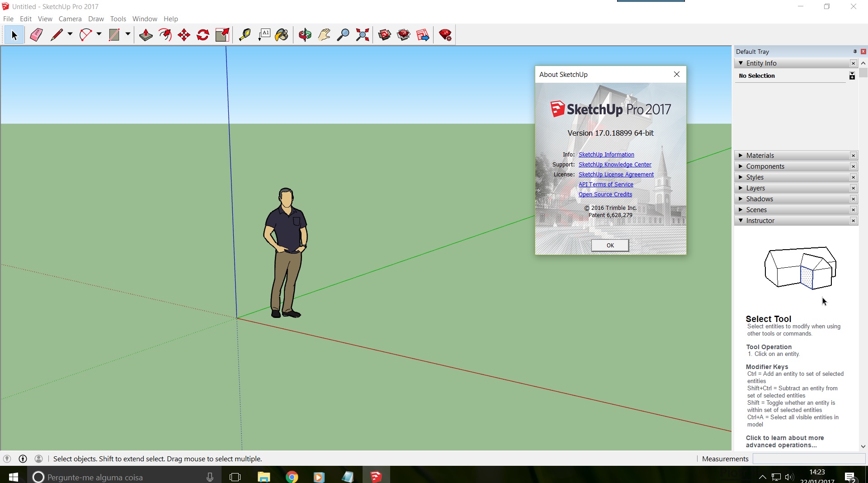
Task: Select the Zoom Extents tool
Action: (363, 35)
